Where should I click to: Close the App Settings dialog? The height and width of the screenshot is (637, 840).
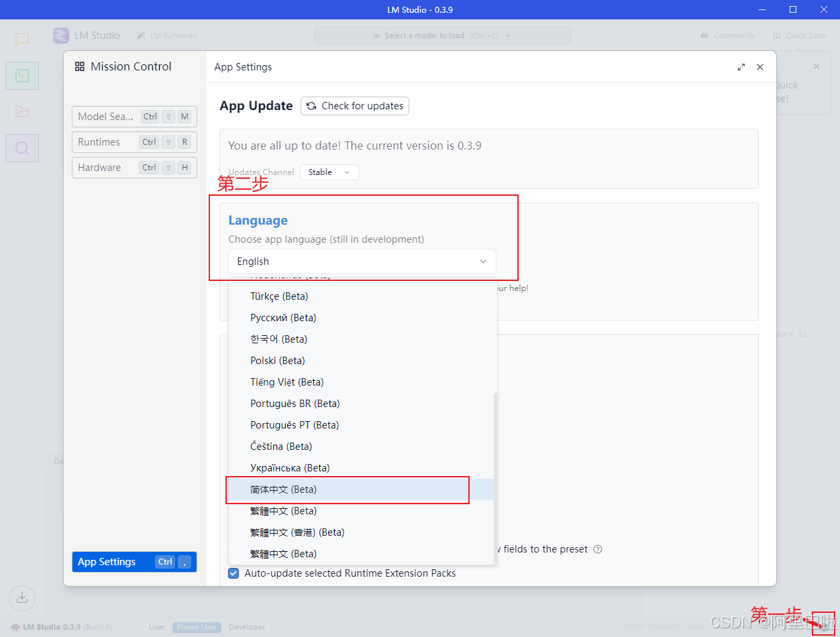click(x=760, y=67)
